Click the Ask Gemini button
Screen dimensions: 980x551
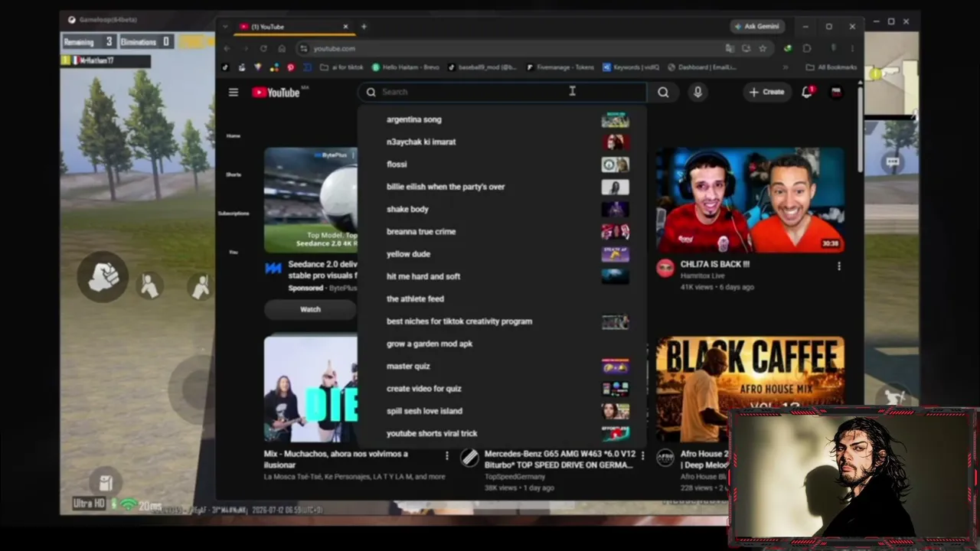[756, 27]
